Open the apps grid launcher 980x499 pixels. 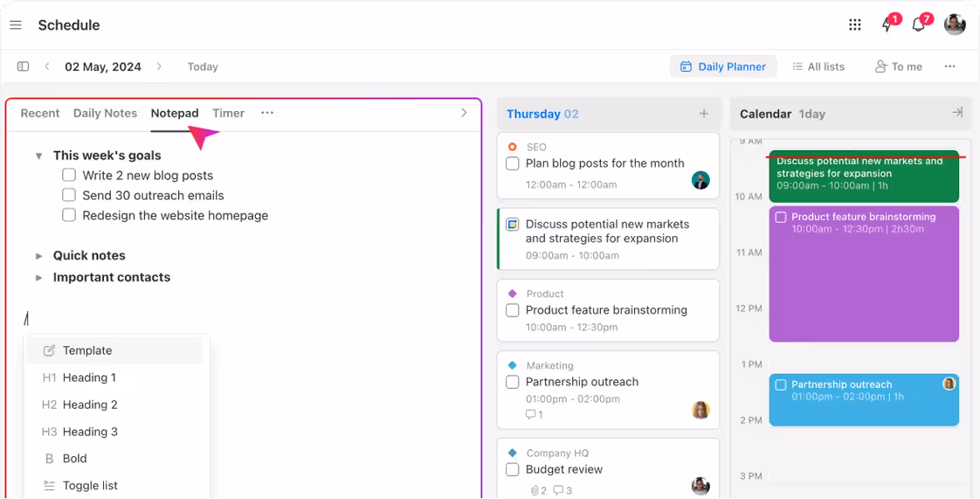coord(855,25)
